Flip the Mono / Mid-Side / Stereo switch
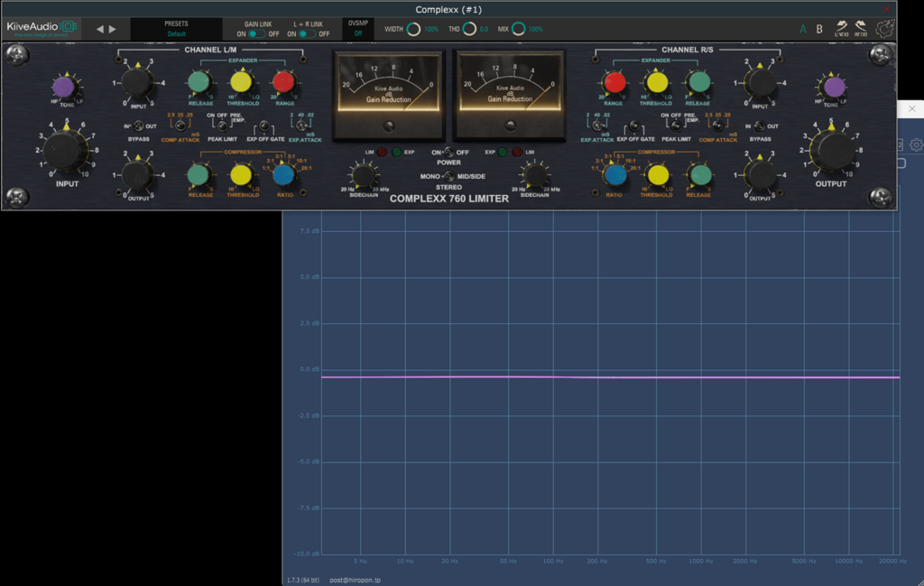Viewport: 924px width, 586px height. [449, 176]
